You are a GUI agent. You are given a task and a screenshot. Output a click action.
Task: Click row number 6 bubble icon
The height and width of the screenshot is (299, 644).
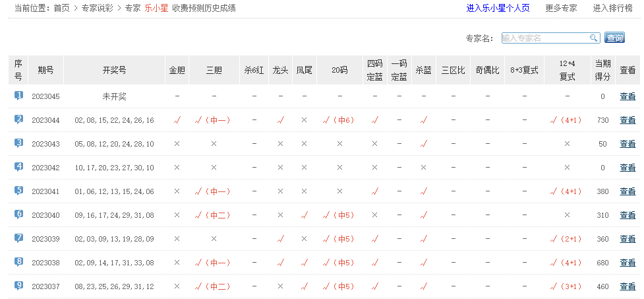pyautogui.click(x=18, y=215)
